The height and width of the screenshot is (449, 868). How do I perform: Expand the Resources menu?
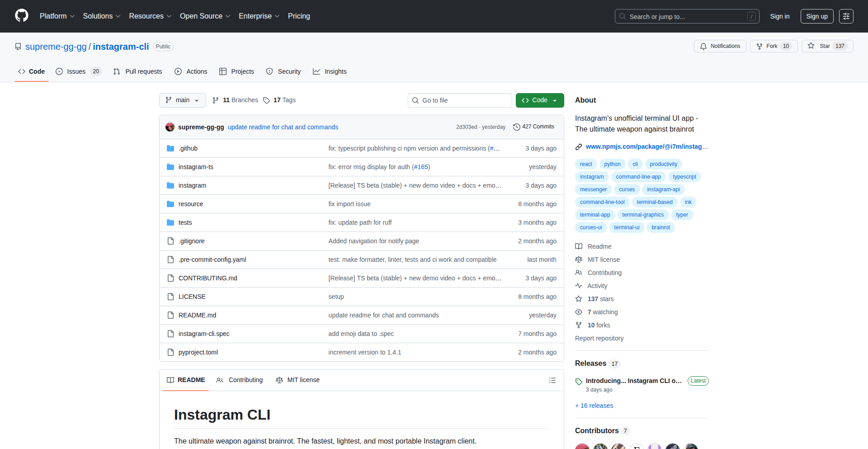point(150,16)
